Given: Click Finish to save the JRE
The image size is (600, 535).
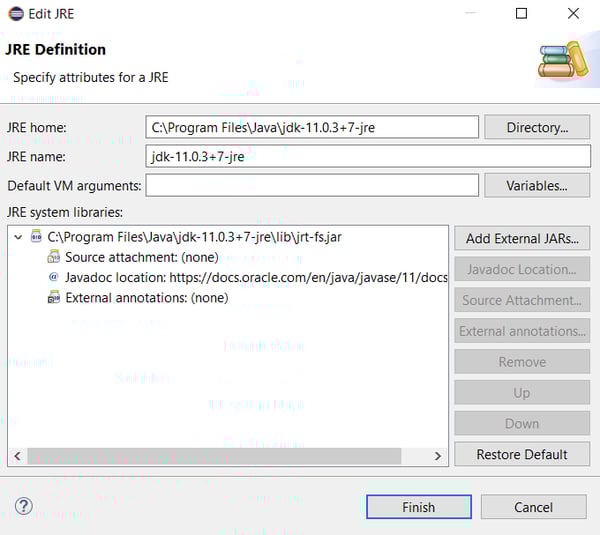Looking at the screenshot, I should coord(418,507).
